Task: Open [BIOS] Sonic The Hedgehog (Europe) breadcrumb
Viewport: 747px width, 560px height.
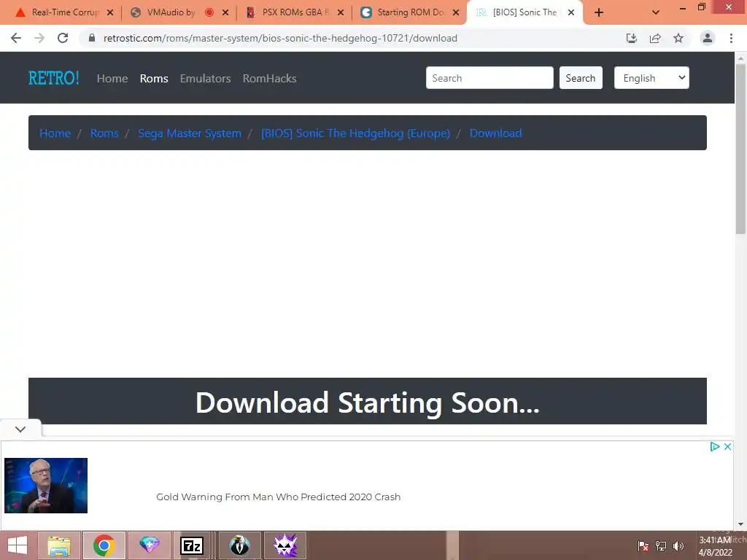Action: [355, 133]
